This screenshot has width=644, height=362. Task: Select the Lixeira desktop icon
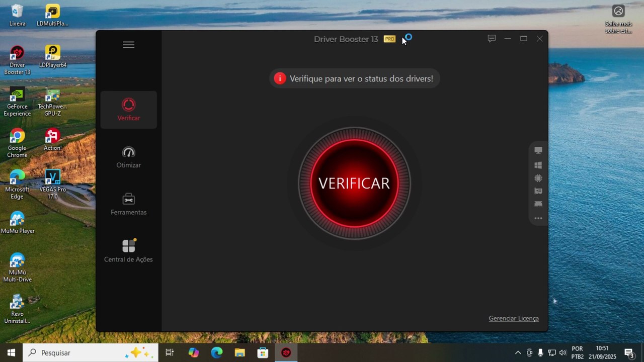tap(17, 15)
